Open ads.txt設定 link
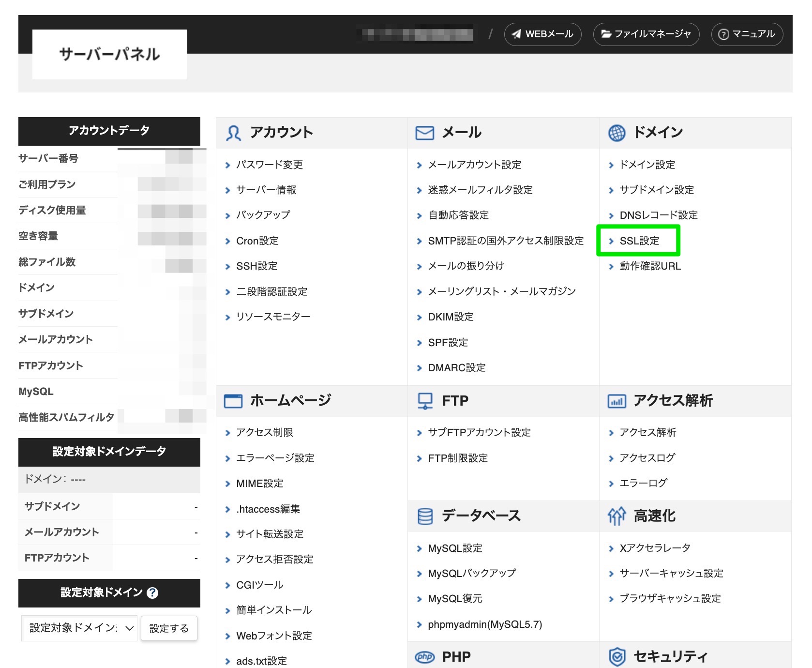This screenshot has width=812, height=668. (262, 661)
